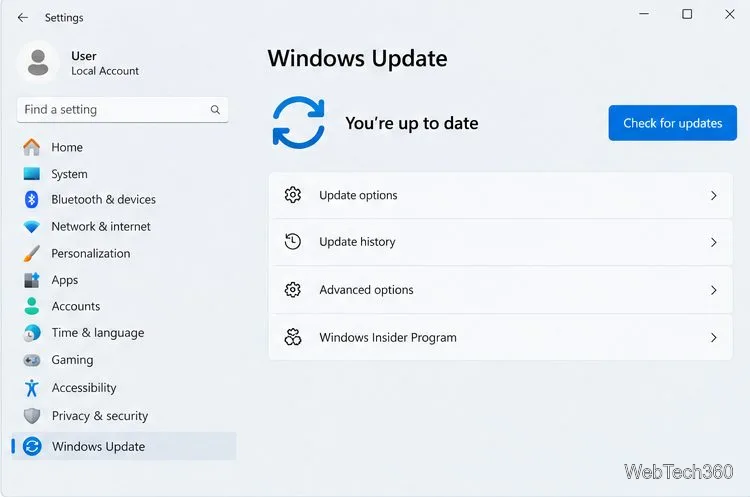Open Network & internet settings
The width and height of the screenshot is (750, 497).
tap(101, 227)
